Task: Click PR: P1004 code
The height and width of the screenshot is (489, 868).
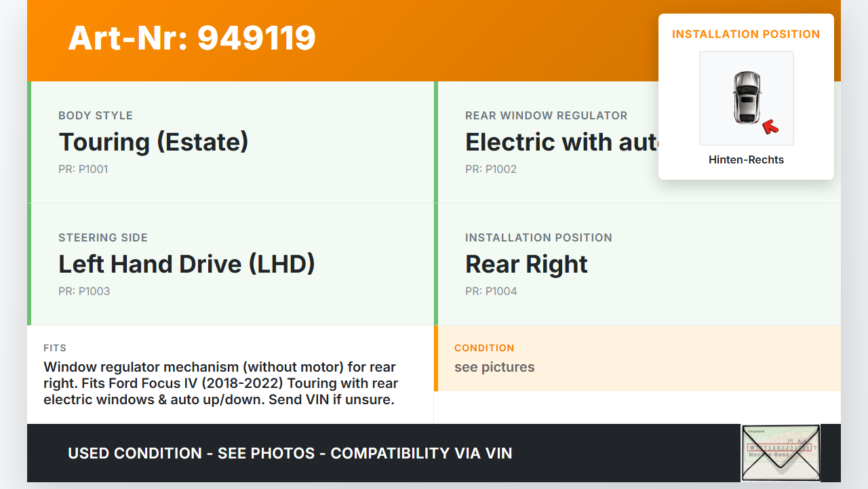Action: pyautogui.click(x=491, y=292)
